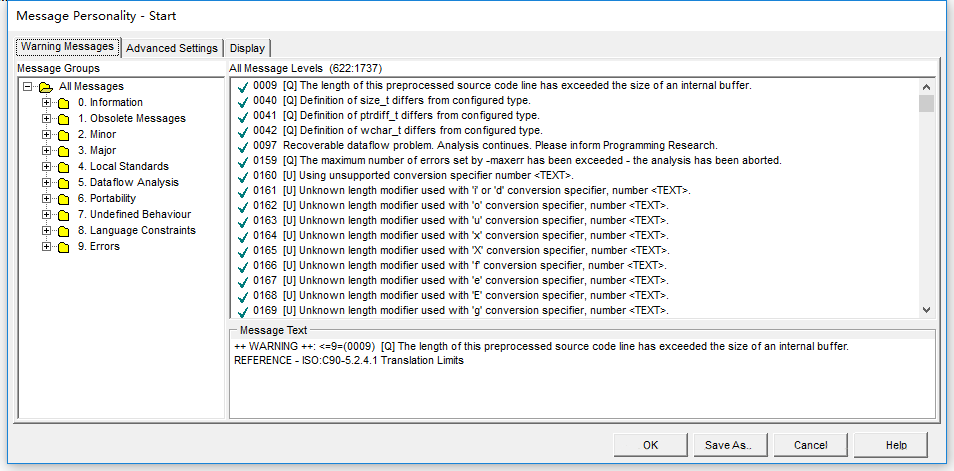Toggle the checkmark for message 0009
Viewport: 954px width, 471px height.
[240, 86]
